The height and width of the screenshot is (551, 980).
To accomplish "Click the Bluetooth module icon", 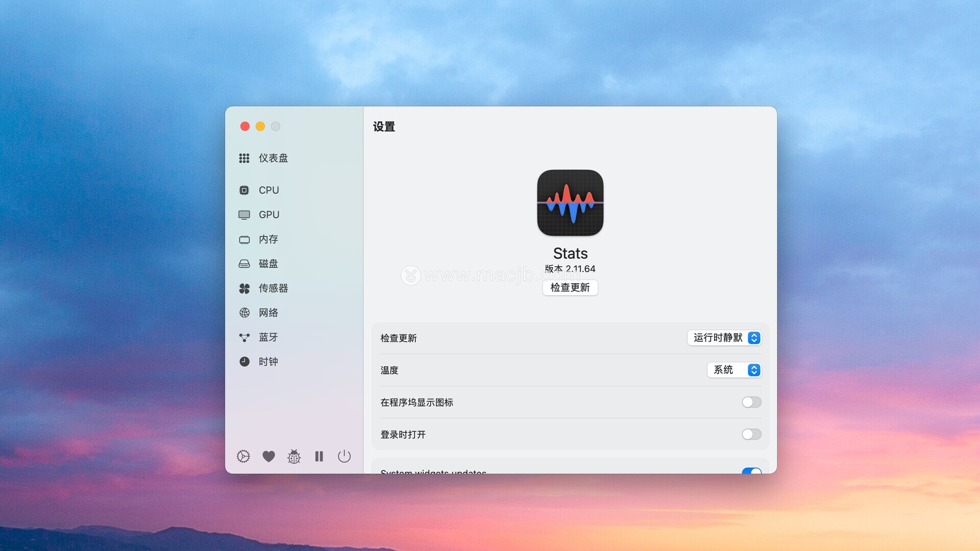I will [x=244, y=337].
